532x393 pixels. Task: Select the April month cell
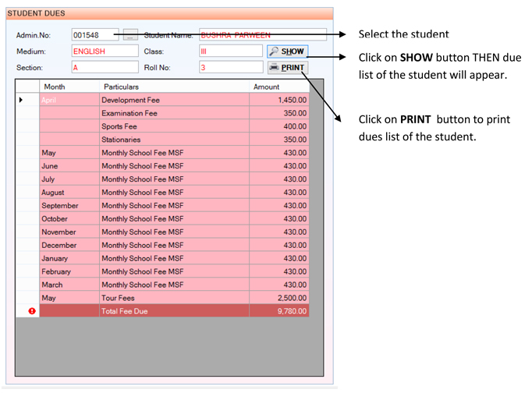click(x=69, y=100)
